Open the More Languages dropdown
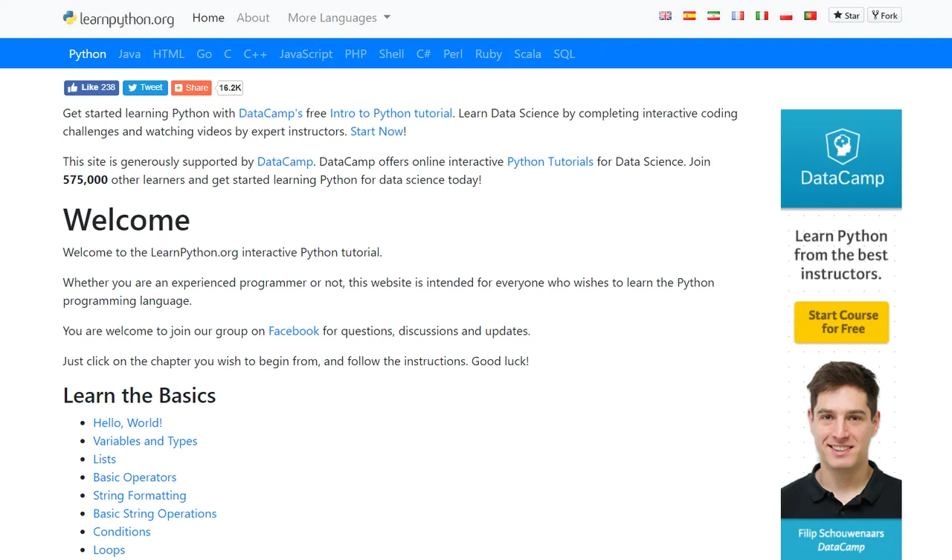Viewport: 952px width, 560px height. [x=339, y=18]
